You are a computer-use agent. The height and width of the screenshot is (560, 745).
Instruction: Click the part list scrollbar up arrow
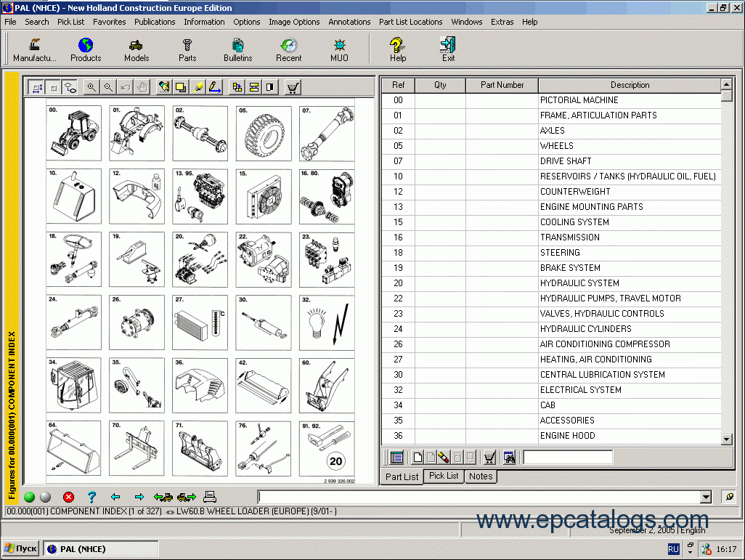coord(726,84)
